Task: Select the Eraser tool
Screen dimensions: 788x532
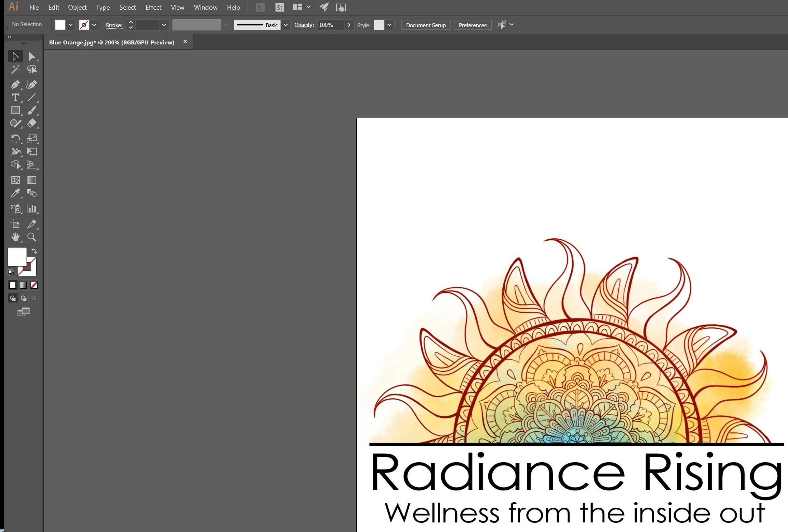Action: click(x=32, y=123)
